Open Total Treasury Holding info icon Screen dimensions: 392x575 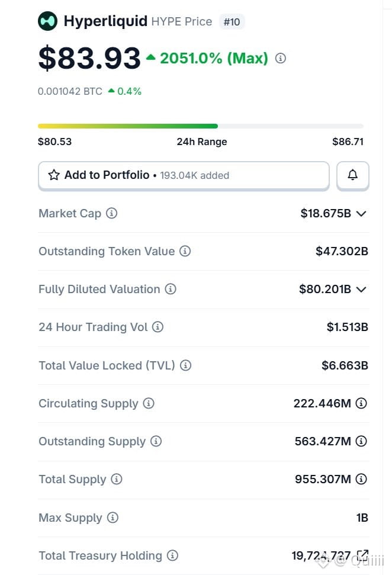pos(172,555)
